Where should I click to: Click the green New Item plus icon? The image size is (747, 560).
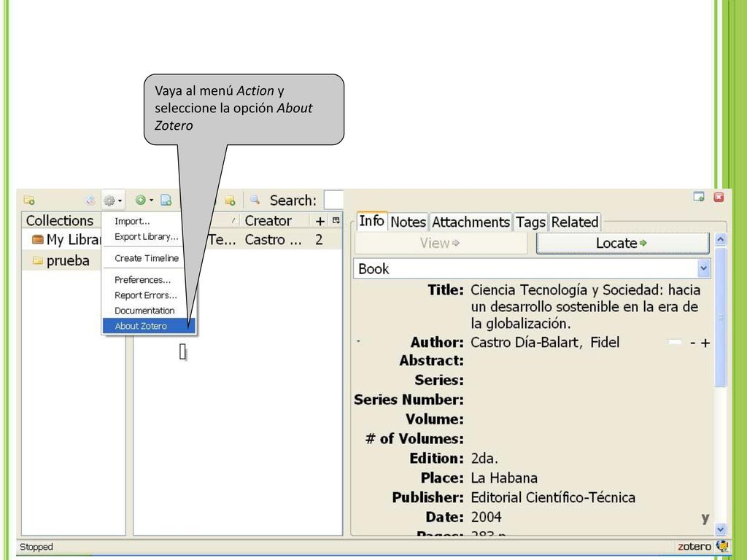[141, 200]
